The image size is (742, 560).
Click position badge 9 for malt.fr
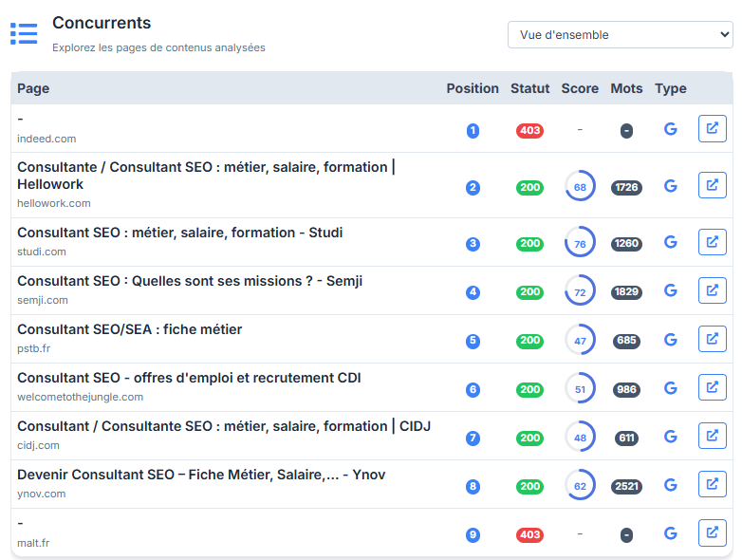(x=473, y=535)
